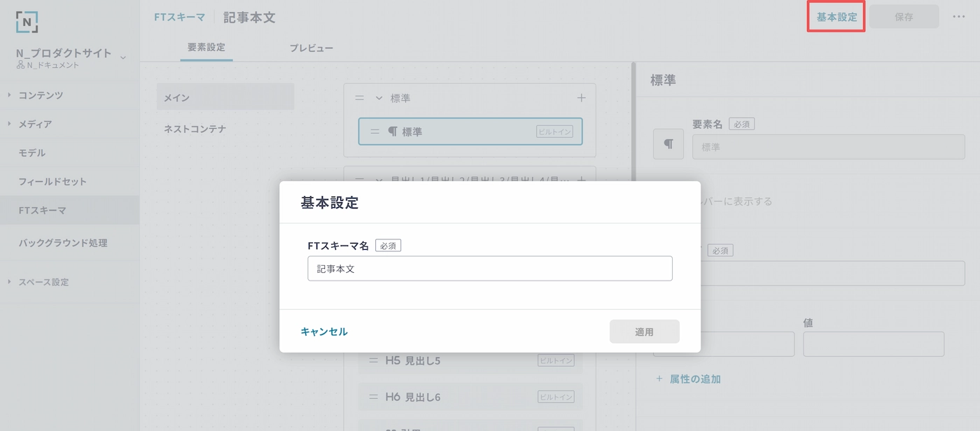Open the three-dot more options menu
The width and height of the screenshot is (980, 431).
click(x=958, y=17)
